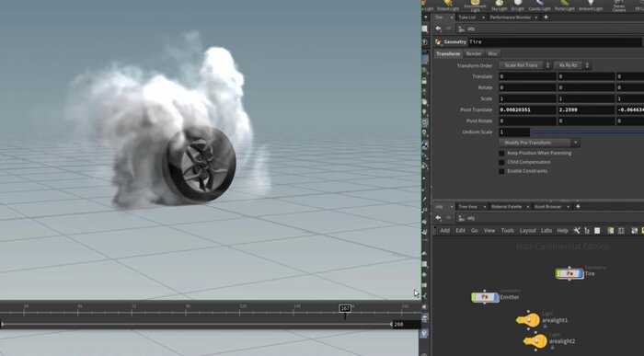Select the GI Light shelf tool
Image resolution: width=644 pixels, height=356 pixels.
point(517,6)
